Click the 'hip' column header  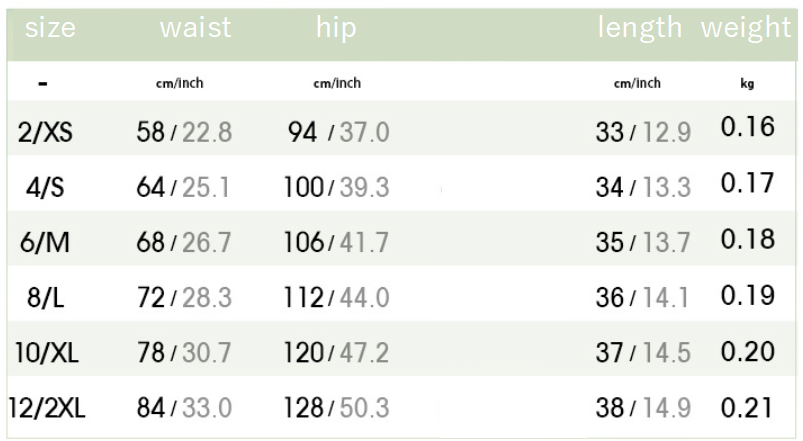point(336,29)
